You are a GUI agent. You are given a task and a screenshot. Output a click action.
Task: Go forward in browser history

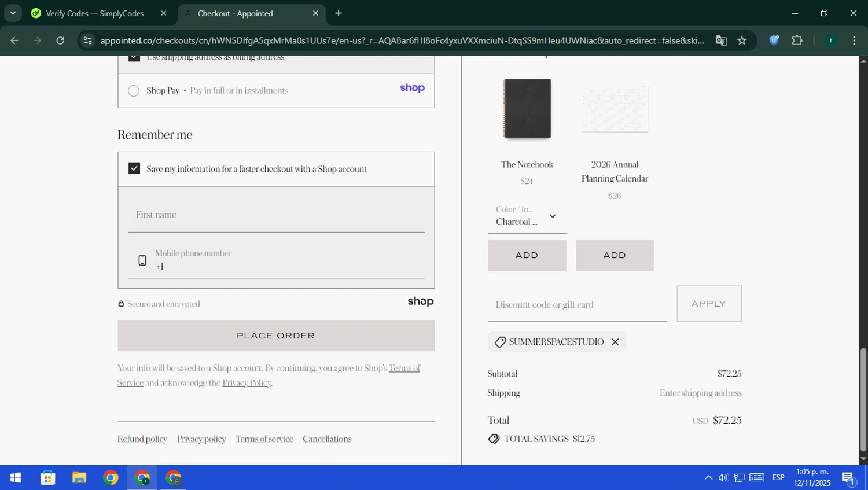click(x=38, y=40)
